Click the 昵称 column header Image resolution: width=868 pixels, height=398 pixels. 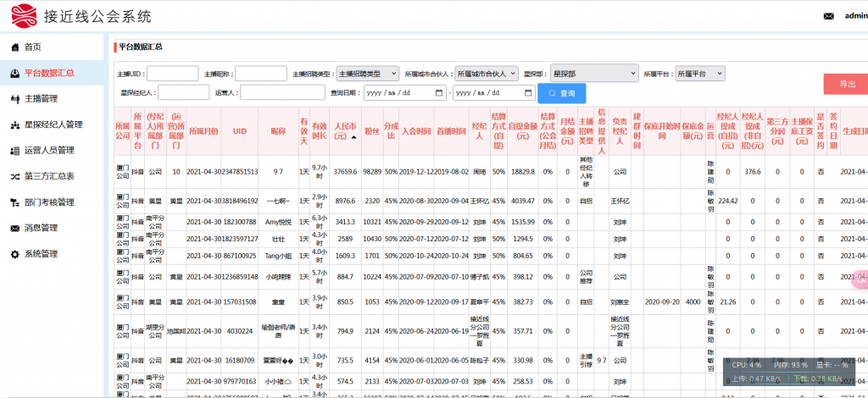(x=278, y=131)
